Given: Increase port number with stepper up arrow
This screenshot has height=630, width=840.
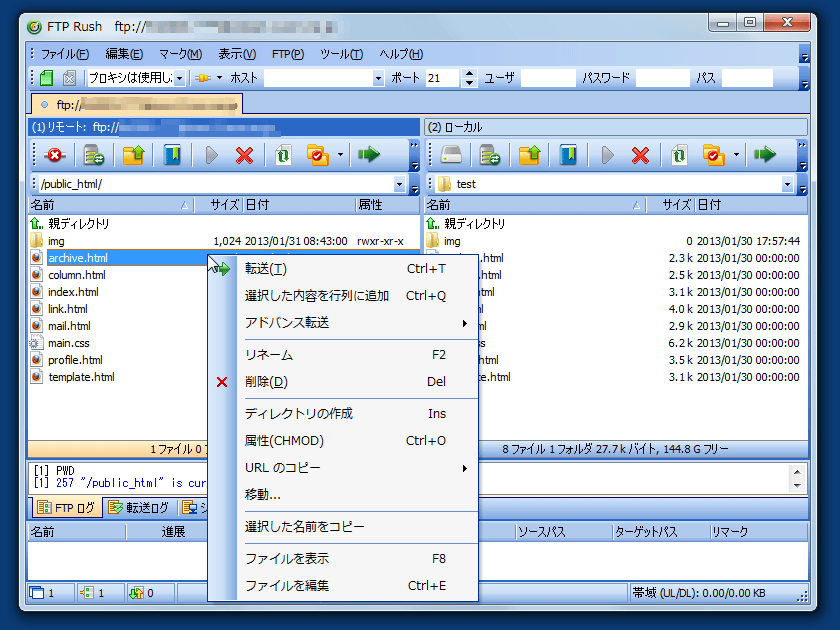Looking at the screenshot, I should point(469,74).
